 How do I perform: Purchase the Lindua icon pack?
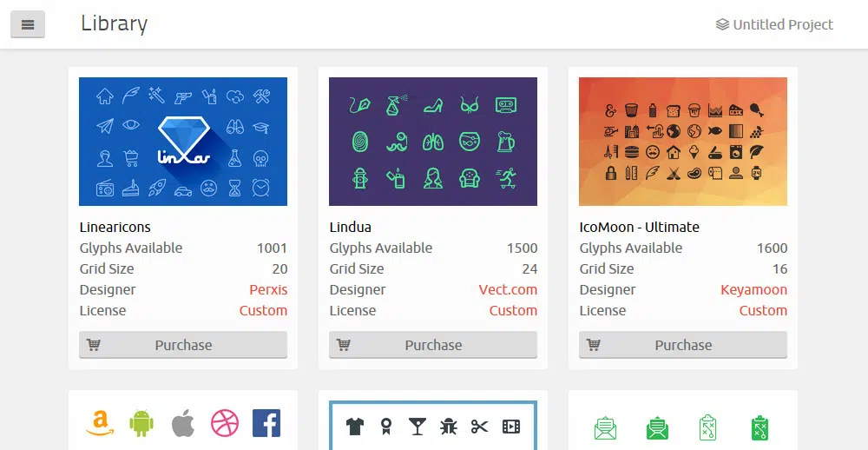[x=433, y=345]
